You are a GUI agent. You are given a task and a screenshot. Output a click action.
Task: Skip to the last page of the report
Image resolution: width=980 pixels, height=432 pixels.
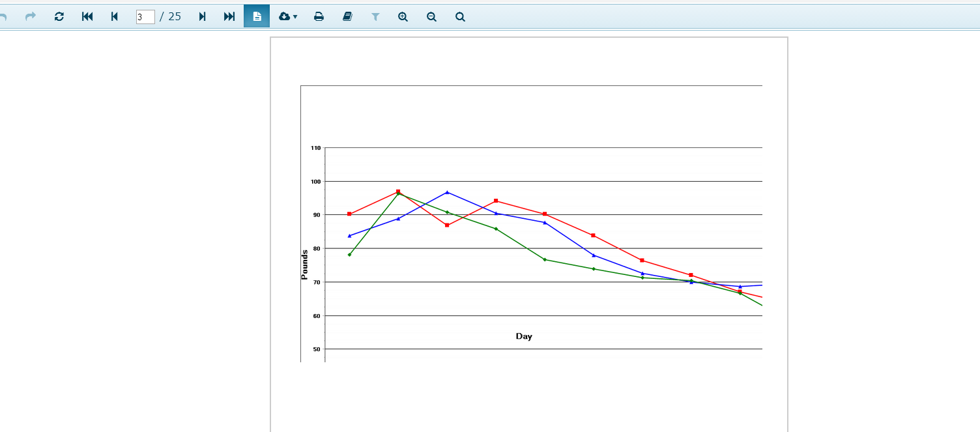[x=229, y=16]
